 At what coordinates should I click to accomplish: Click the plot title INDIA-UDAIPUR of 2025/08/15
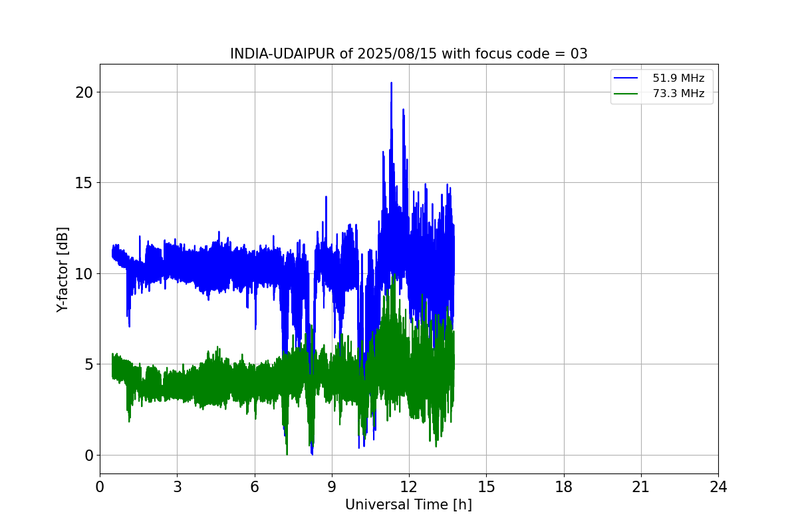[x=408, y=54]
